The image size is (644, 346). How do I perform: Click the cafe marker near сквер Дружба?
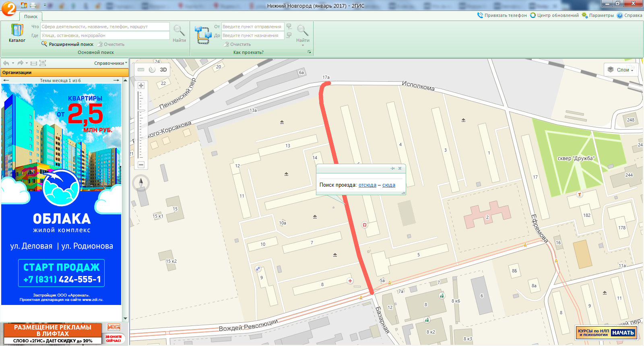pos(580,195)
